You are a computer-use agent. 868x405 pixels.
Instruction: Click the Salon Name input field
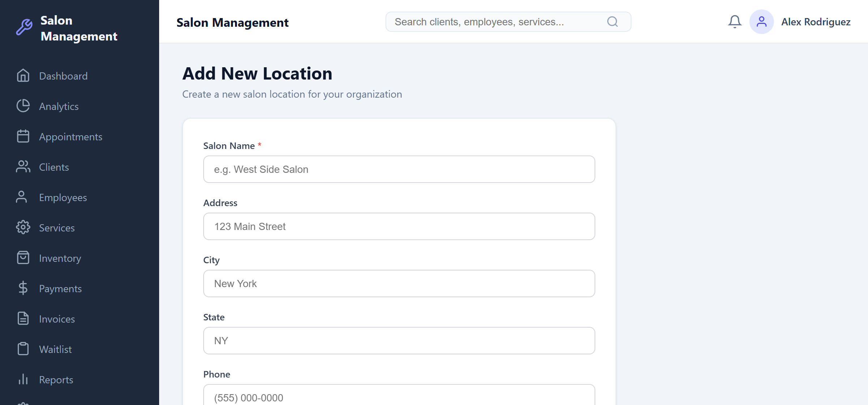[x=399, y=169]
